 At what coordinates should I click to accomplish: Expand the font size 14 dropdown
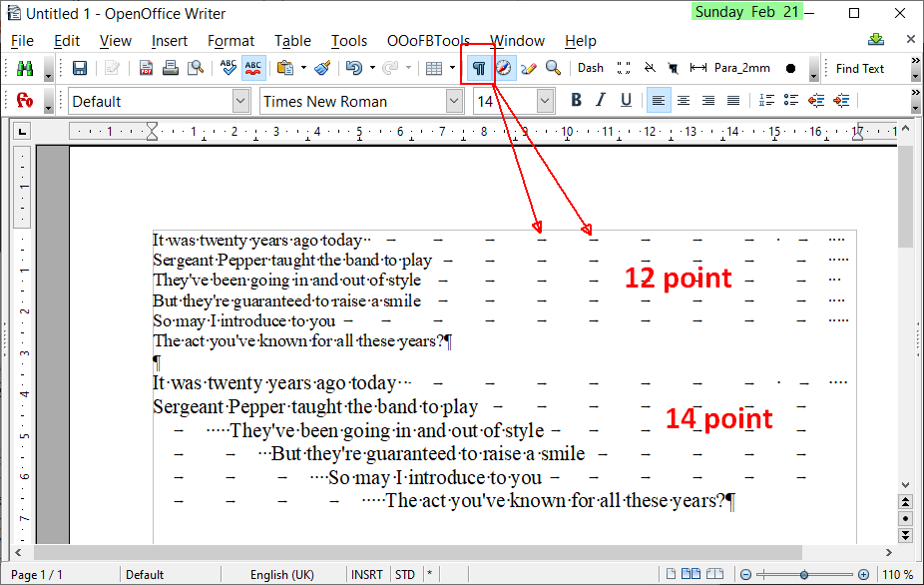pos(545,102)
